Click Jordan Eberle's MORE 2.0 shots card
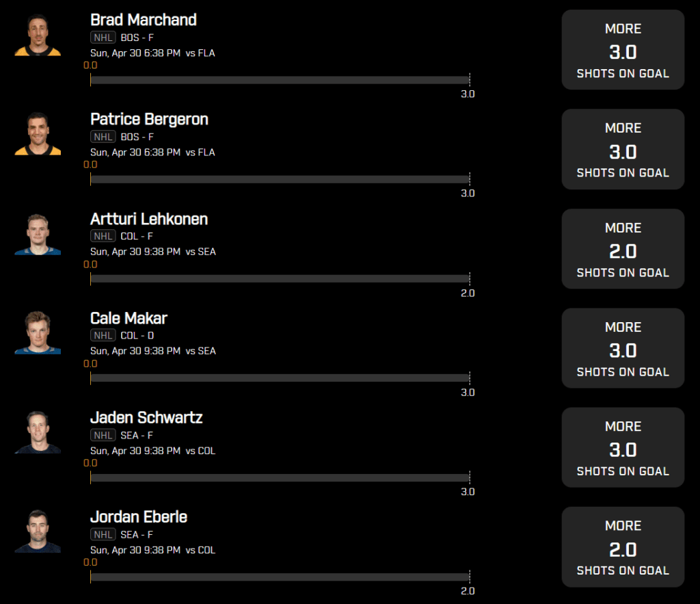 coord(623,547)
